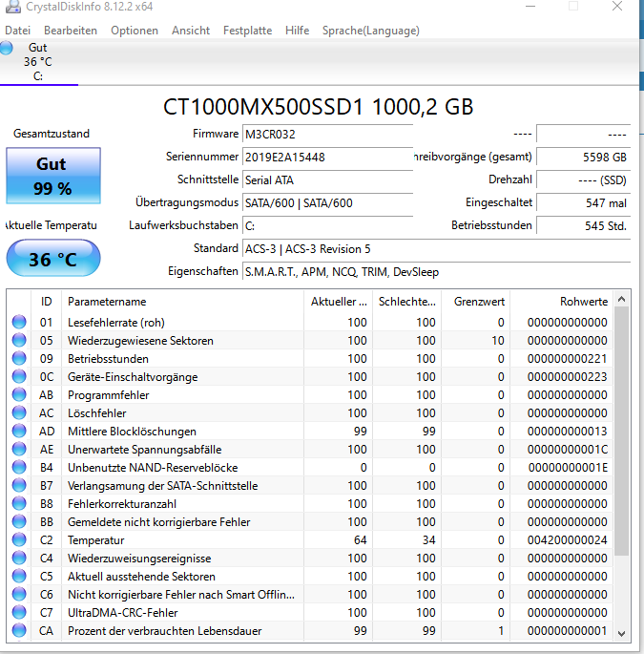Open the Sprache(Language) menu

pos(370,31)
